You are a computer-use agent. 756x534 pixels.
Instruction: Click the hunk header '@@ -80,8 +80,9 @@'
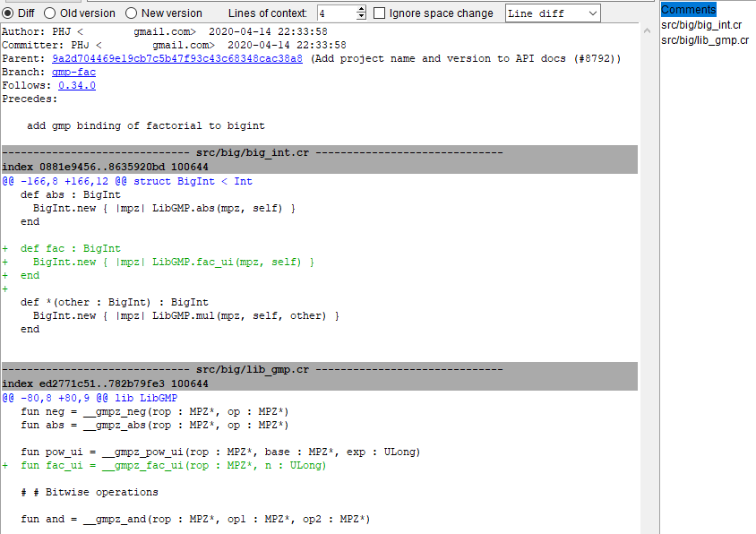[90, 398]
